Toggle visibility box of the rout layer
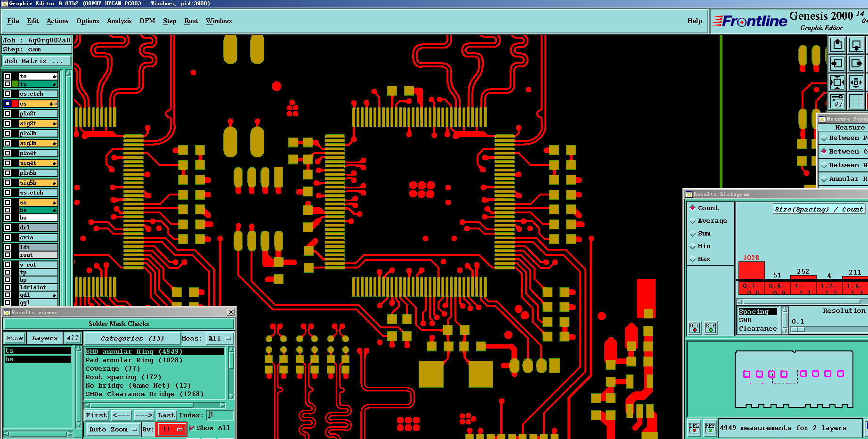Viewport: 868px width, 439px height. pyautogui.click(x=8, y=255)
